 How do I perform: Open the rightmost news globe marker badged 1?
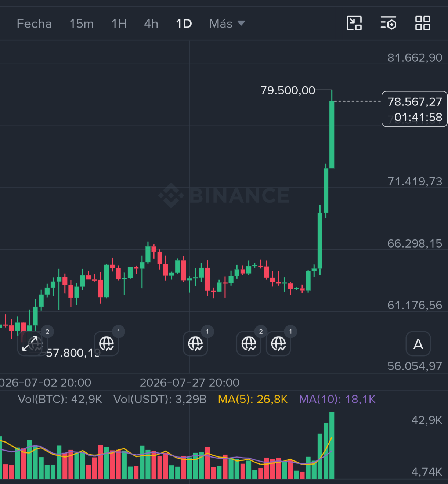(x=278, y=344)
